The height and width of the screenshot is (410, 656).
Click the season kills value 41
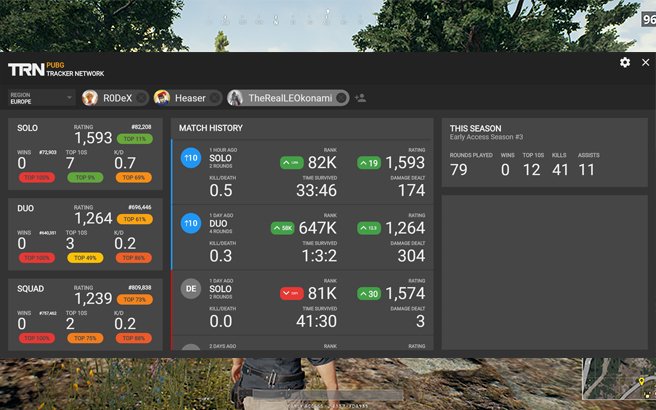click(x=560, y=169)
